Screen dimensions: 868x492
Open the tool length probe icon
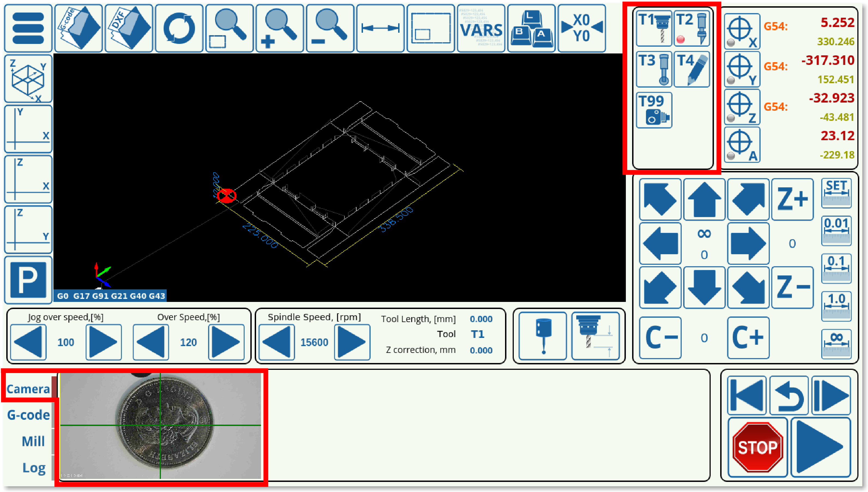tap(595, 336)
